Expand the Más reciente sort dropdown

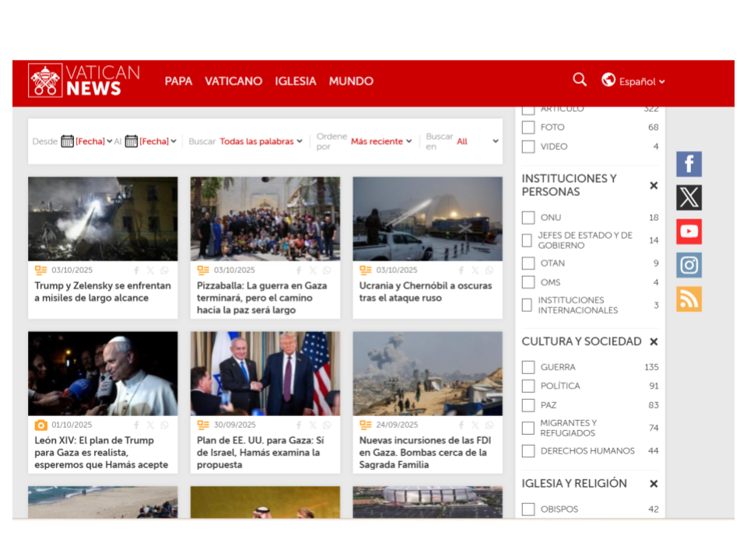coord(381,142)
